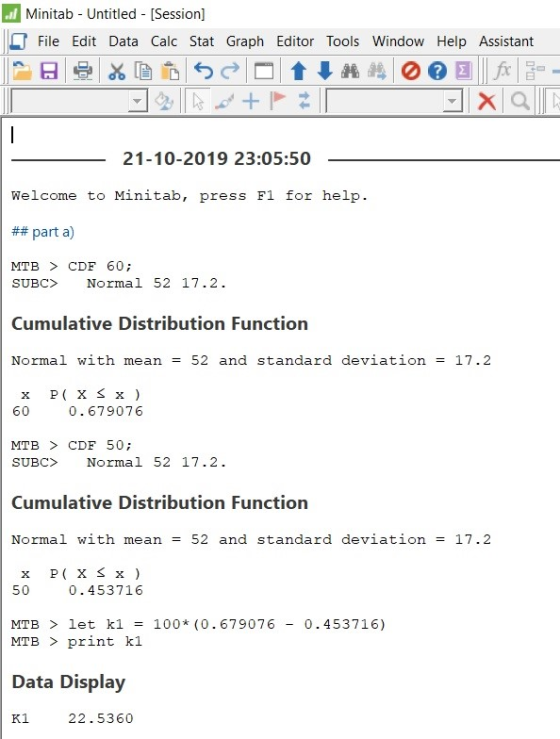Click the 'let k1 = 100*' command line
Viewport: 560px width, 739px height.
(198, 624)
